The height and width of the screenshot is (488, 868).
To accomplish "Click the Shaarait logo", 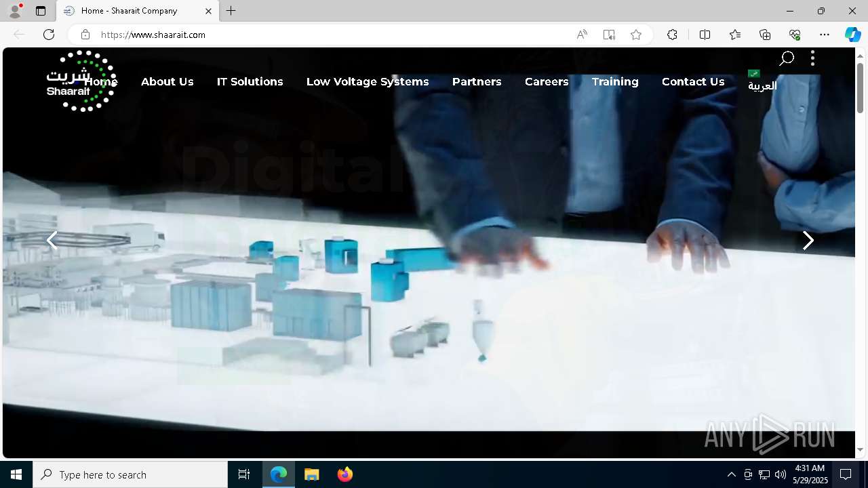I will [81, 81].
